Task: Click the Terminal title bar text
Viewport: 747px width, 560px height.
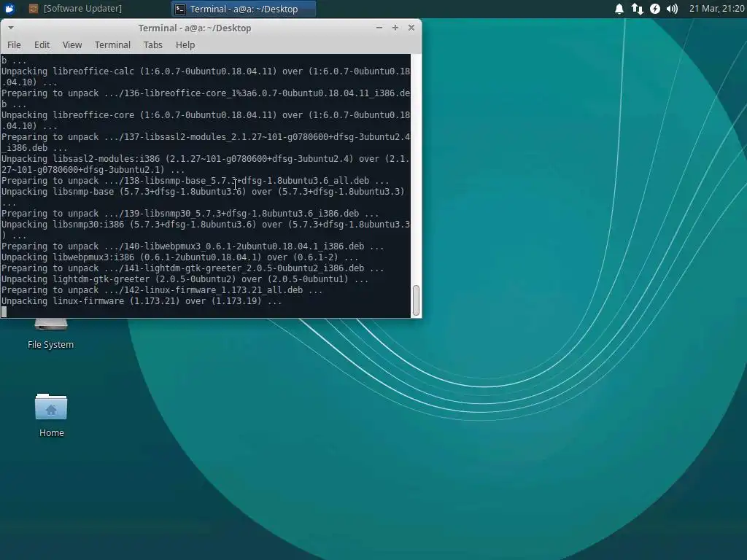Action: pyautogui.click(x=194, y=28)
